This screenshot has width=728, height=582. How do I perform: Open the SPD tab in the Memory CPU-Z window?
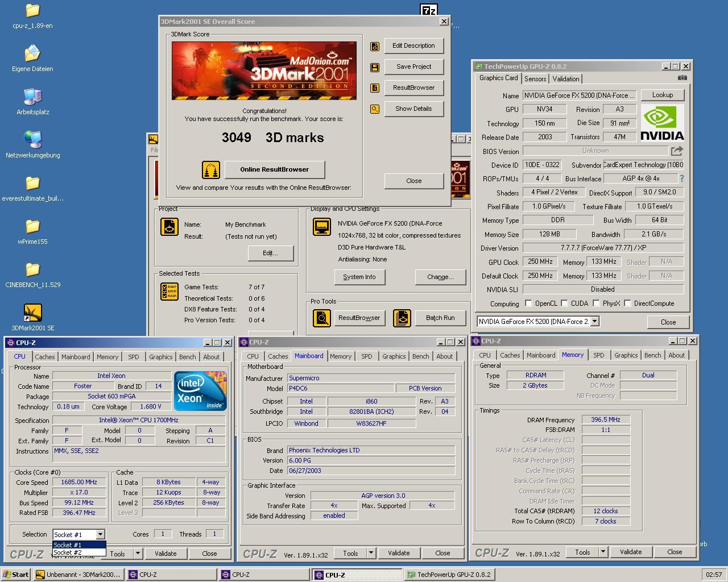(598, 355)
